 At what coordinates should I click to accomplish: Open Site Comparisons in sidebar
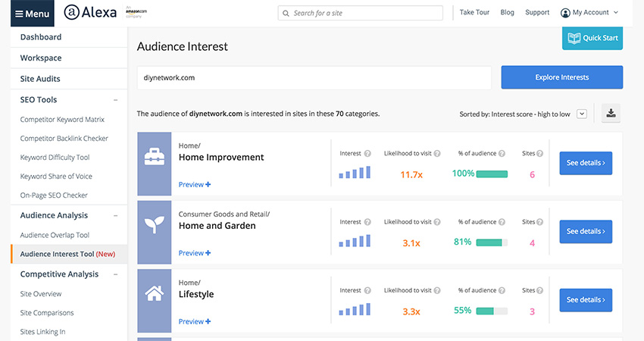tap(47, 313)
